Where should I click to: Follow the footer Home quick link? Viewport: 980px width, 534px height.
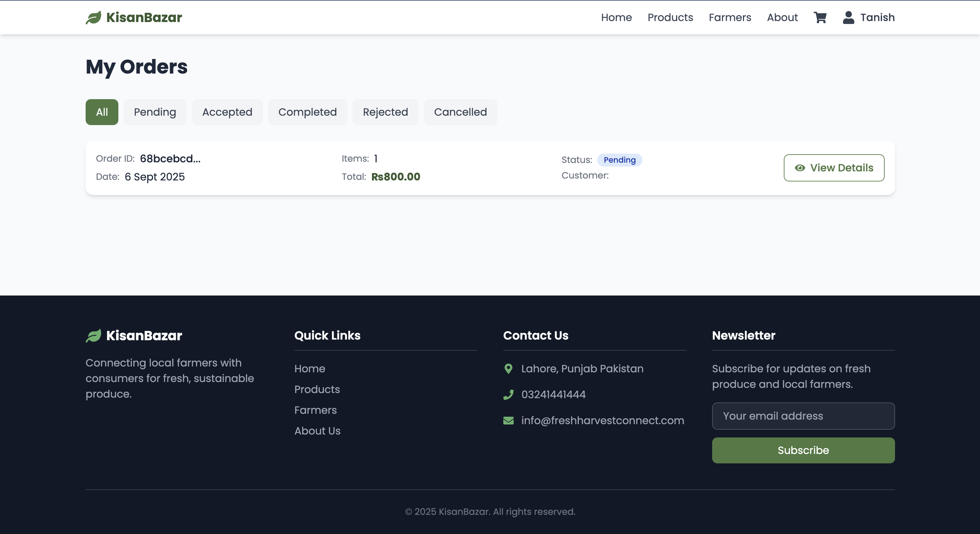pos(310,369)
